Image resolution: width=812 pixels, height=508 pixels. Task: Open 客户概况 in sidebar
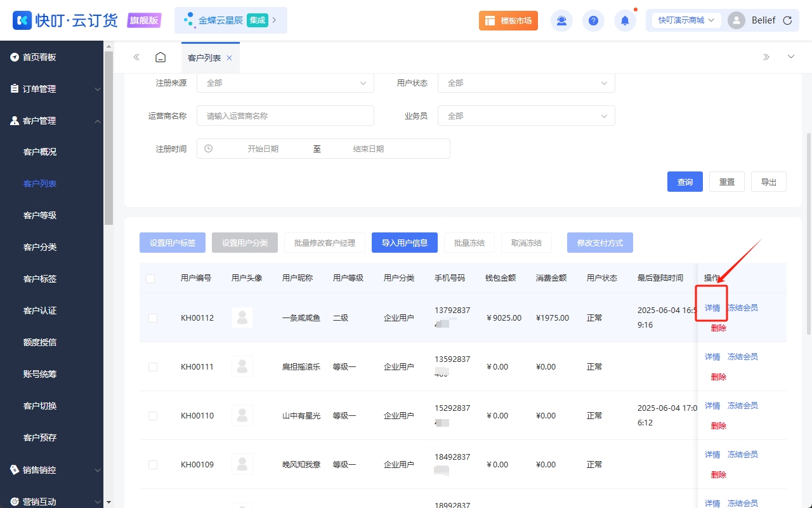40,152
